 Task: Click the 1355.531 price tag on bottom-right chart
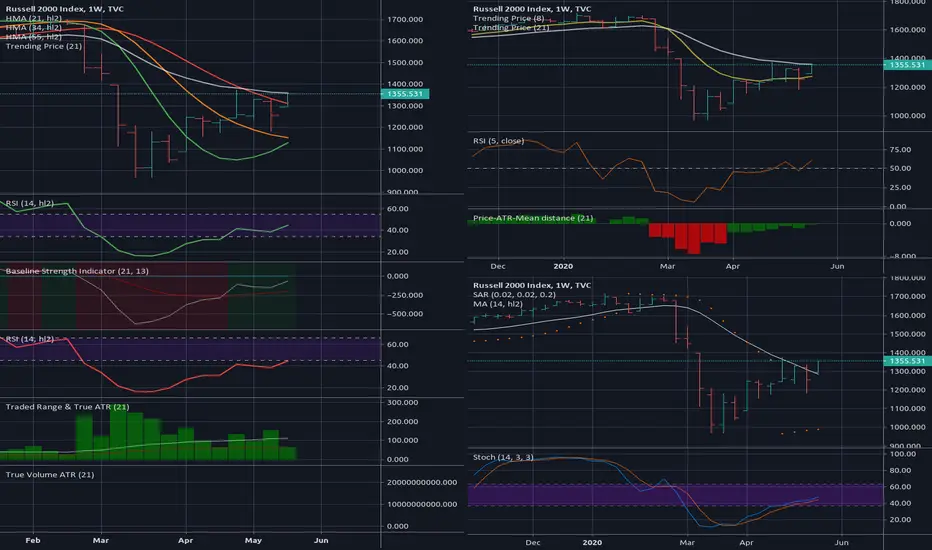[907, 361]
